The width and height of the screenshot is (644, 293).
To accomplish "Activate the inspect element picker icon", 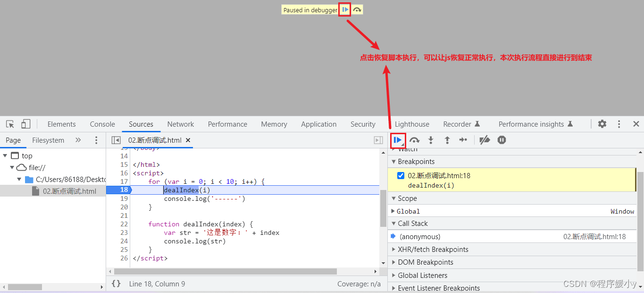I will pos(10,124).
